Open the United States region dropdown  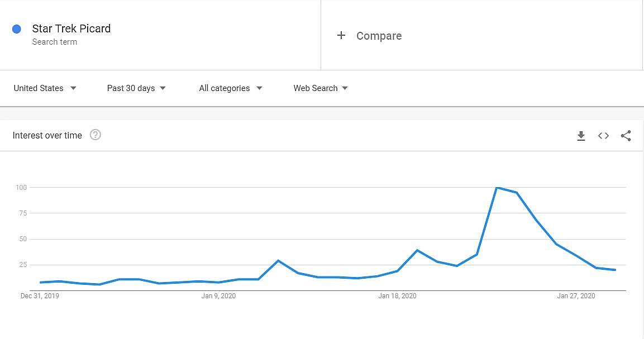pos(45,88)
